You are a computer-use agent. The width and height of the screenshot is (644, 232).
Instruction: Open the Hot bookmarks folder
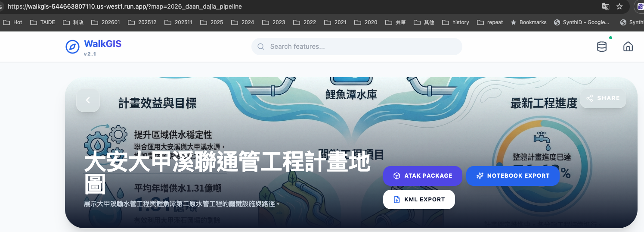pyautogui.click(x=12, y=22)
